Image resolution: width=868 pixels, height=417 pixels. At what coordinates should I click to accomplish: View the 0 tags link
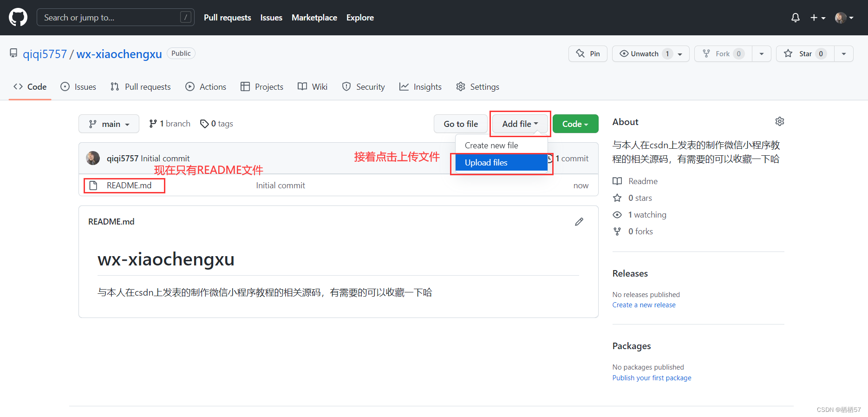tap(216, 124)
